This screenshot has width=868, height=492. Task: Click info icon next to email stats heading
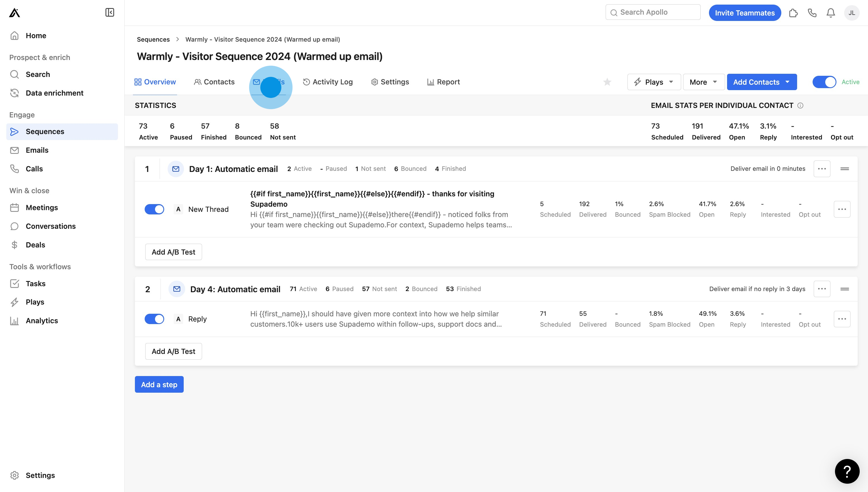coord(800,105)
